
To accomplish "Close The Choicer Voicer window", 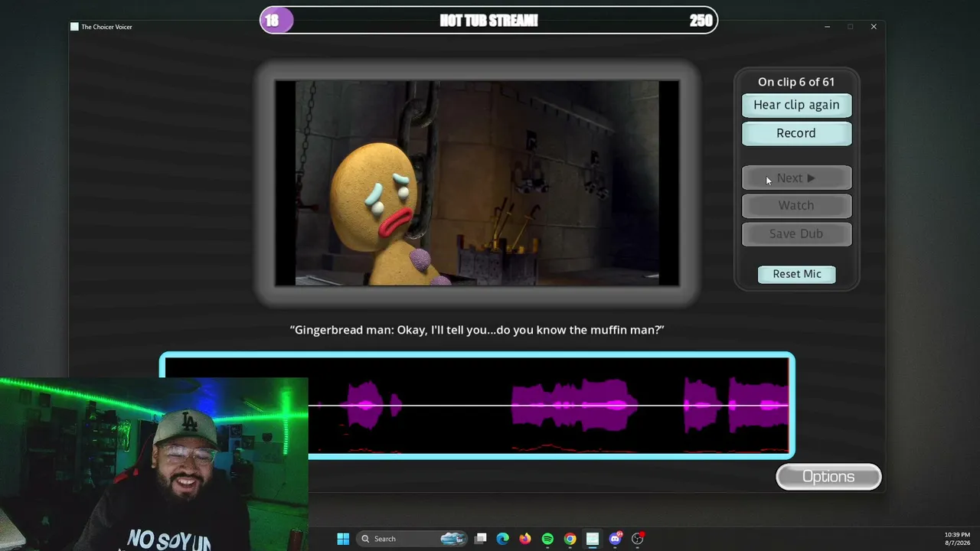I will pyautogui.click(x=874, y=27).
